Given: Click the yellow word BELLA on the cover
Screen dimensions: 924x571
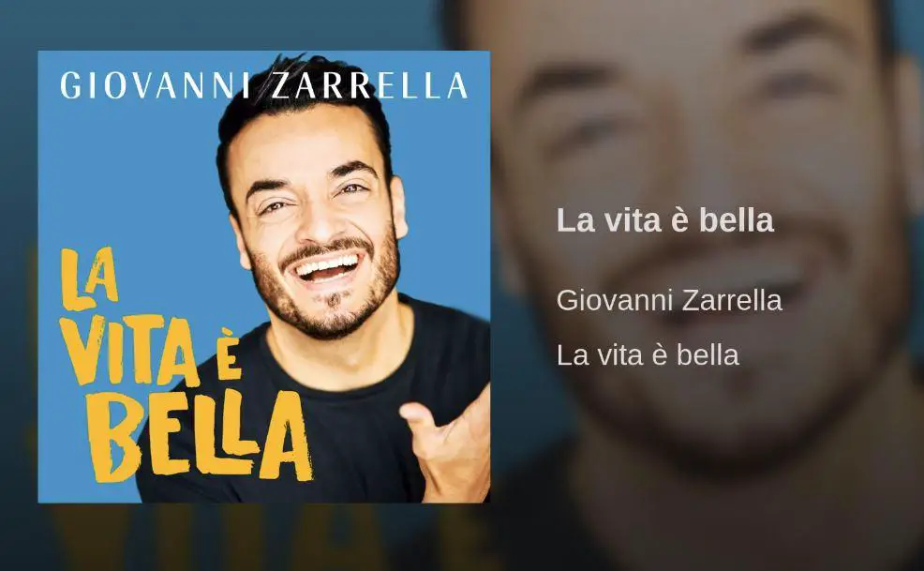Looking at the screenshot, I should click(200, 435).
